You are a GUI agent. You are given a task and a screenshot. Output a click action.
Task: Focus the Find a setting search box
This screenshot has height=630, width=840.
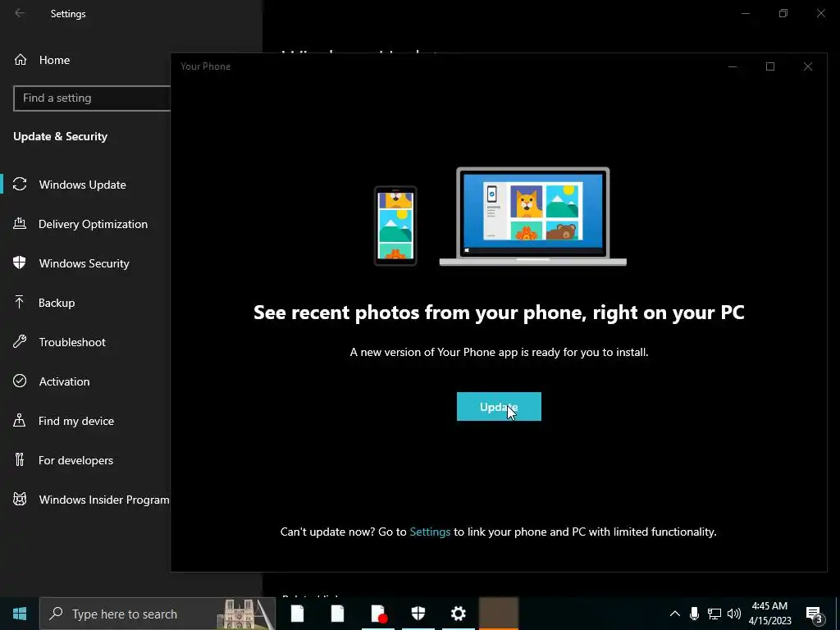point(92,98)
